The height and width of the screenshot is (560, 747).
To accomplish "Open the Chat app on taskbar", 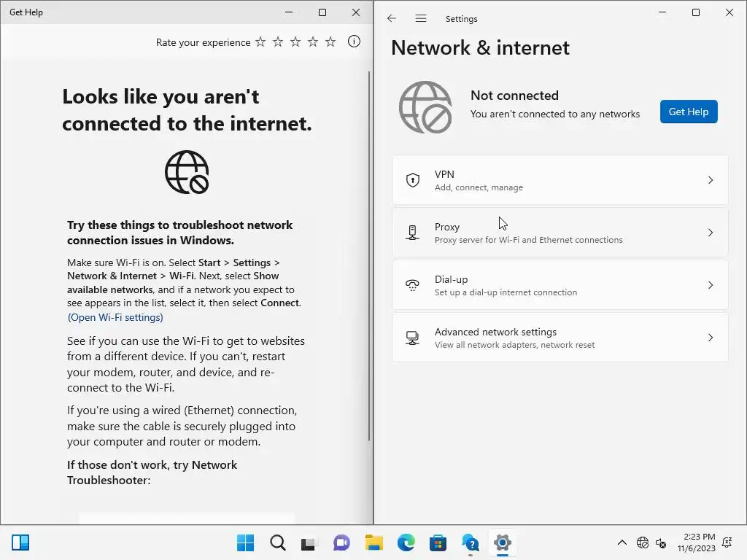I will [341, 542].
